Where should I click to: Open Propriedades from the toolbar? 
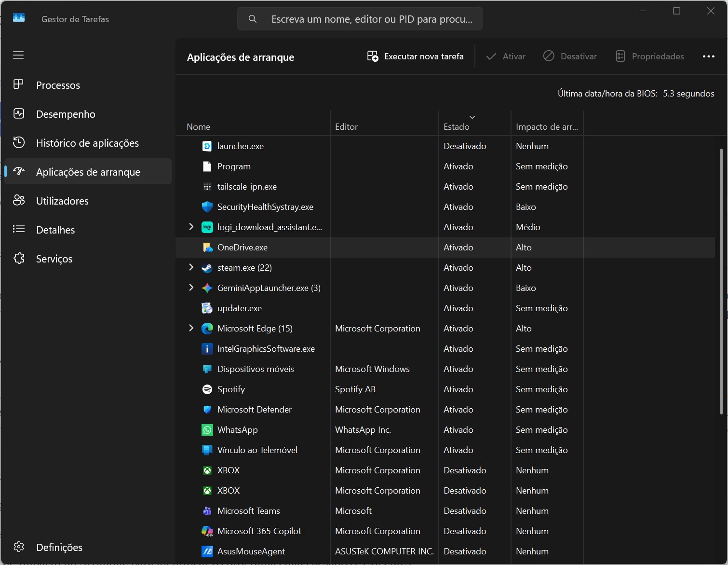click(x=650, y=56)
